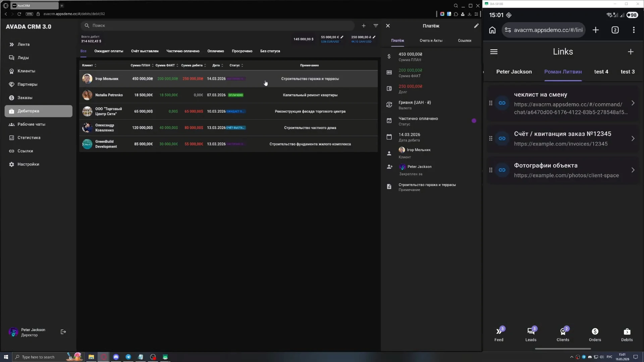The width and height of the screenshot is (644, 362).
Task: Filter by Частично оплачено status tab
Action: 183,51
